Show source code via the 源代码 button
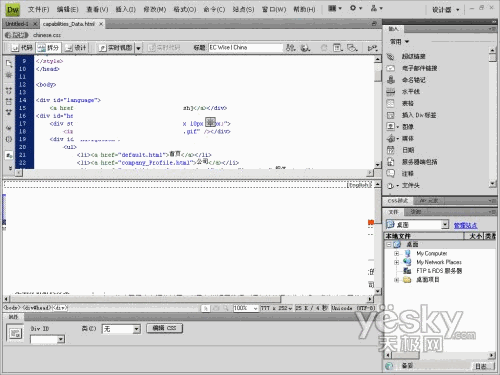The width and height of the screenshot is (500, 375). click(16, 35)
